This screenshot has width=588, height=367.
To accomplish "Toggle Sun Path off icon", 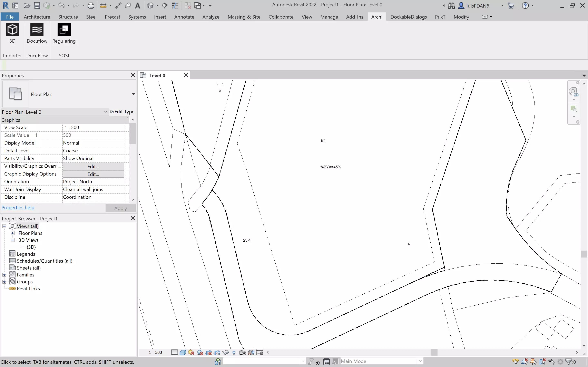I will pos(191,353).
